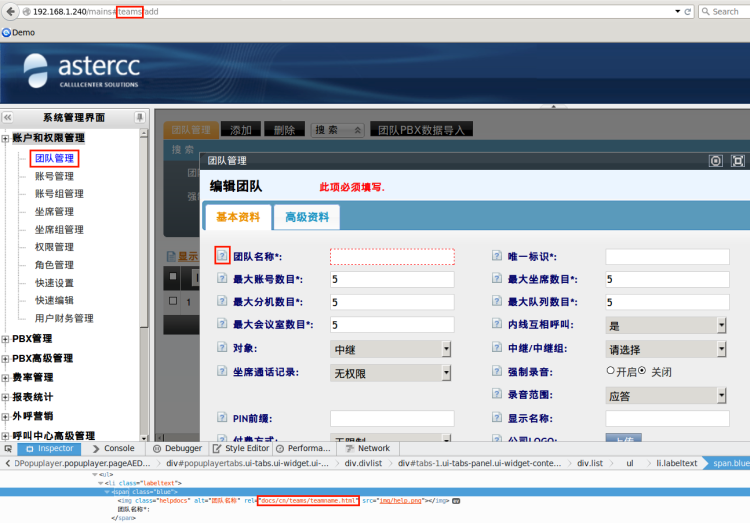Click help icon next to 唯一标识
Screen dimensions: 750x523
497,256
